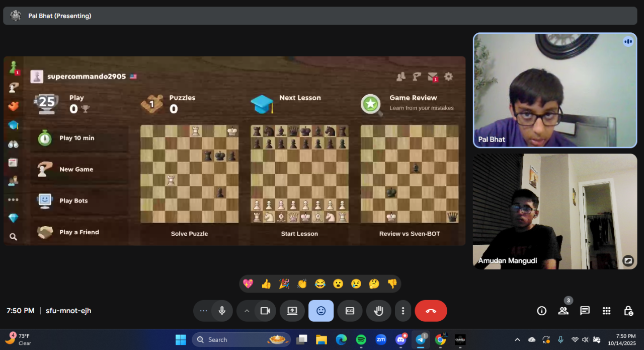644x350 pixels.
Task: Open the messages envelope with notification
Action: [x=433, y=77]
